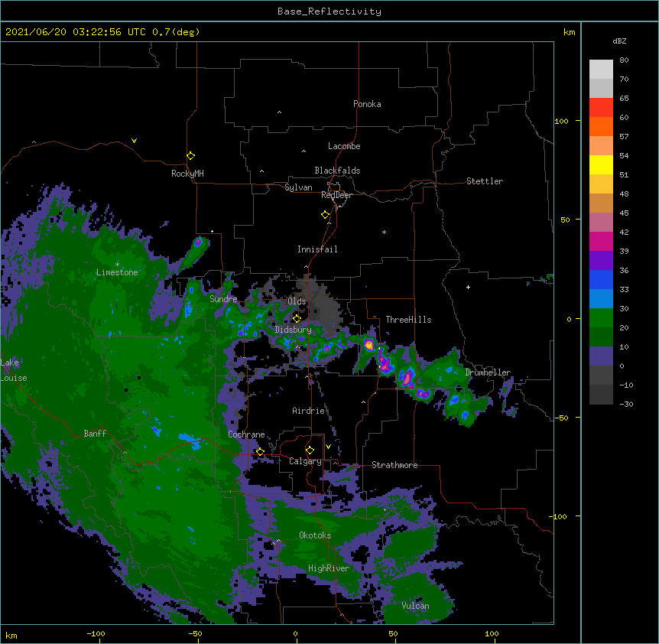
Task: Click the ThreeHills label
Action: coord(408,320)
